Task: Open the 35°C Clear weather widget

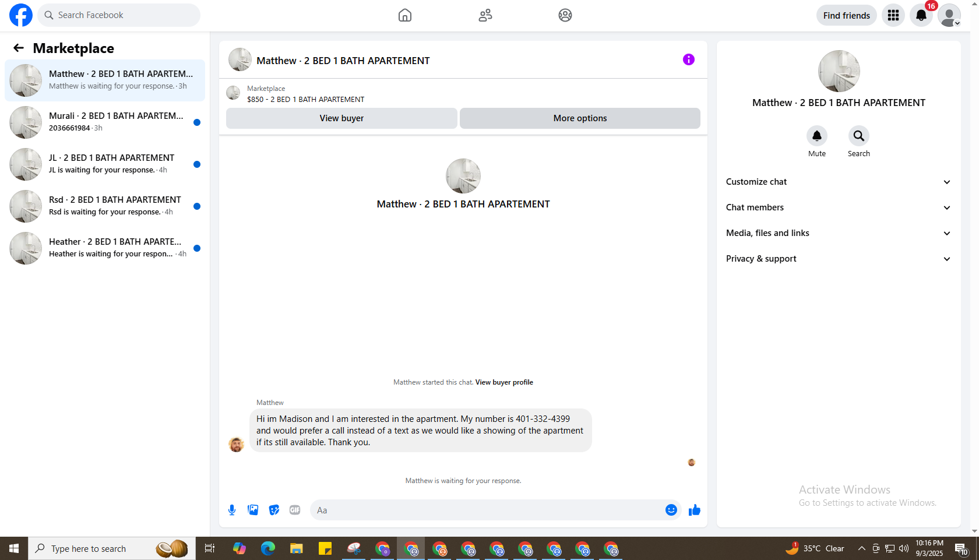Action: [x=815, y=548]
